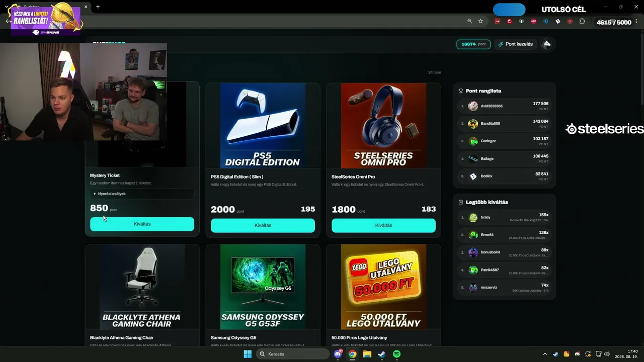Screen dimensions: 644x362
Task: Open the AdBlock Plus (ABP) extension
Action: tap(534, 21)
